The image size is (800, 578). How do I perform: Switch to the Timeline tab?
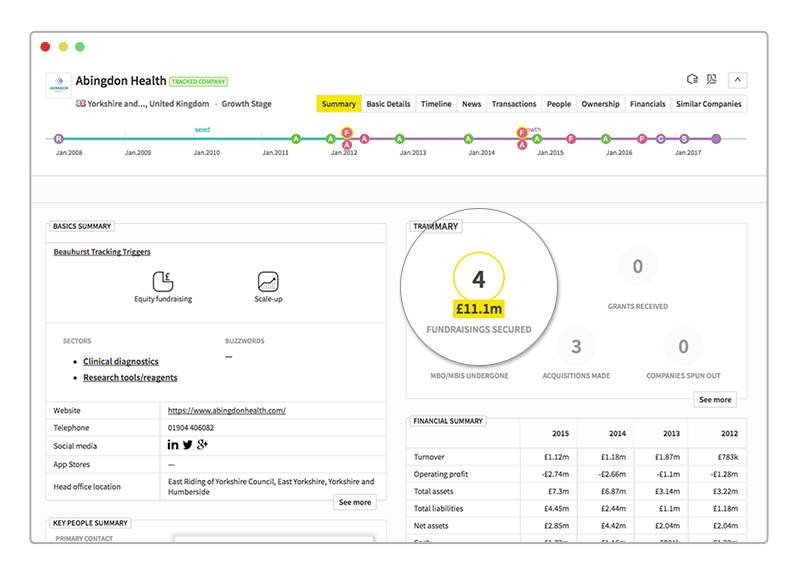[x=436, y=104]
